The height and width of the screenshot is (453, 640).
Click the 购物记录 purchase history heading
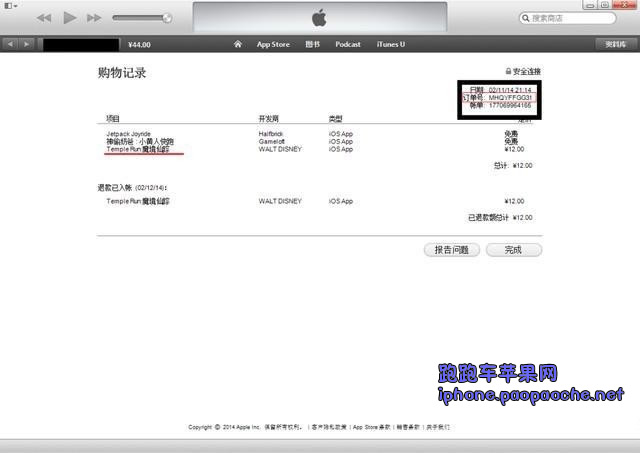(x=122, y=73)
